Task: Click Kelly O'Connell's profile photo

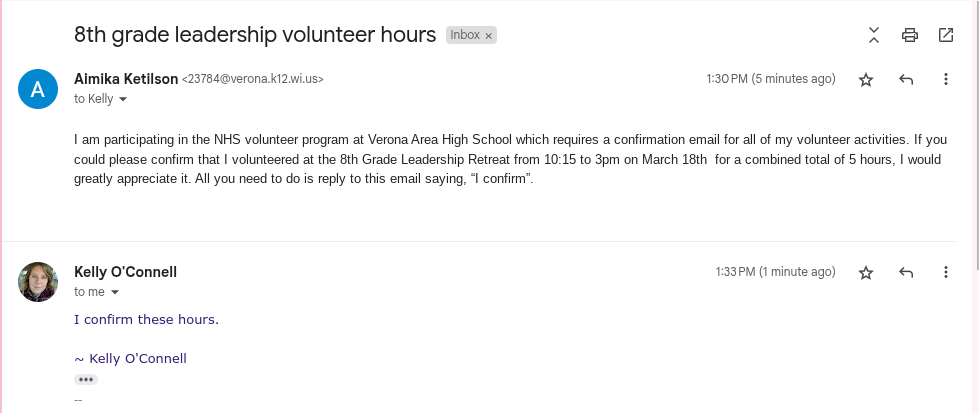Action: pyautogui.click(x=38, y=282)
